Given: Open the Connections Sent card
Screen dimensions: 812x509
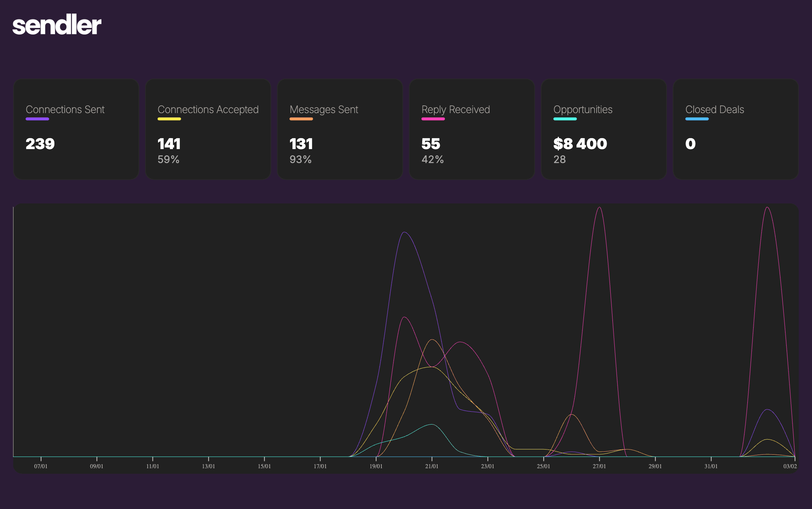Looking at the screenshot, I should click(x=76, y=129).
